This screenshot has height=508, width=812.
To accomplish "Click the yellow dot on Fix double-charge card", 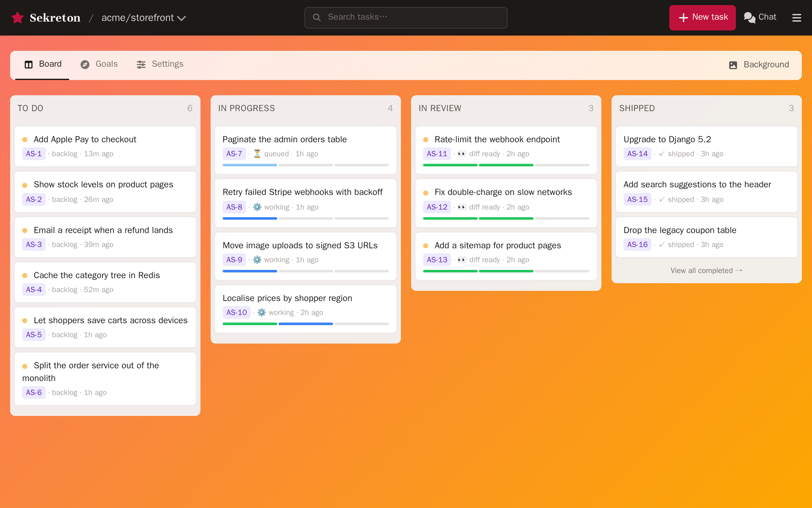I will (x=426, y=193).
